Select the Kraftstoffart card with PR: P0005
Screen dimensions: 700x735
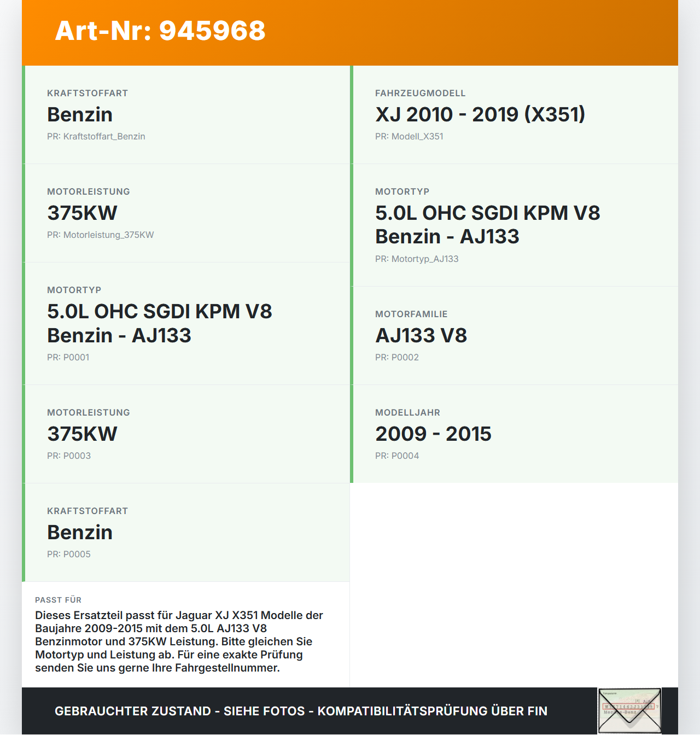pyautogui.click(x=186, y=533)
